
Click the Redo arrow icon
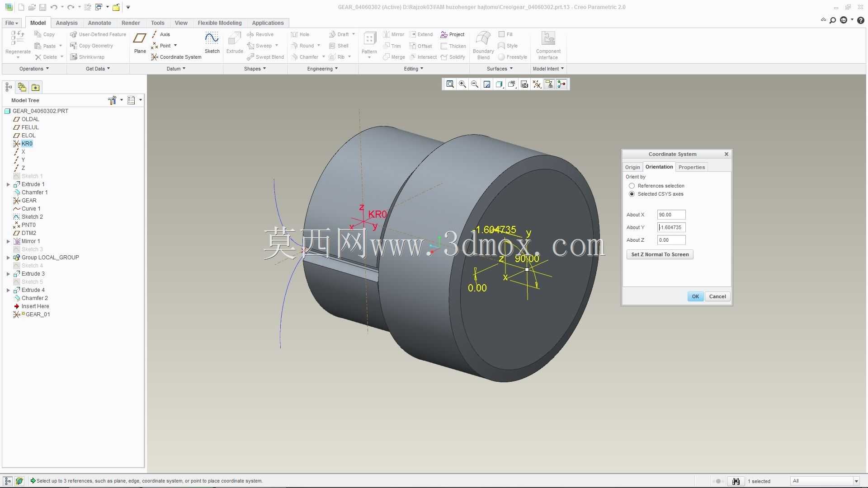coord(71,7)
